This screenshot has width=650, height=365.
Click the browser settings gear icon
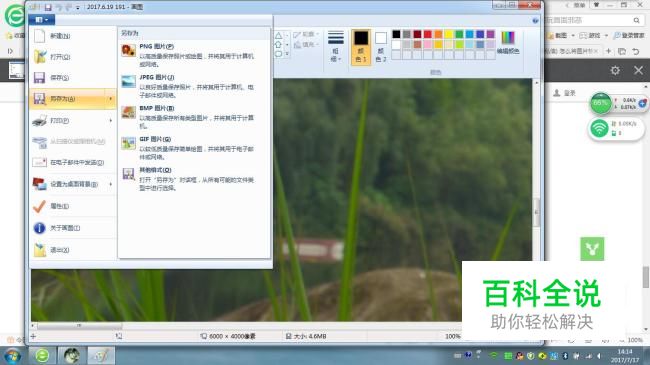pyautogui.click(x=615, y=71)
